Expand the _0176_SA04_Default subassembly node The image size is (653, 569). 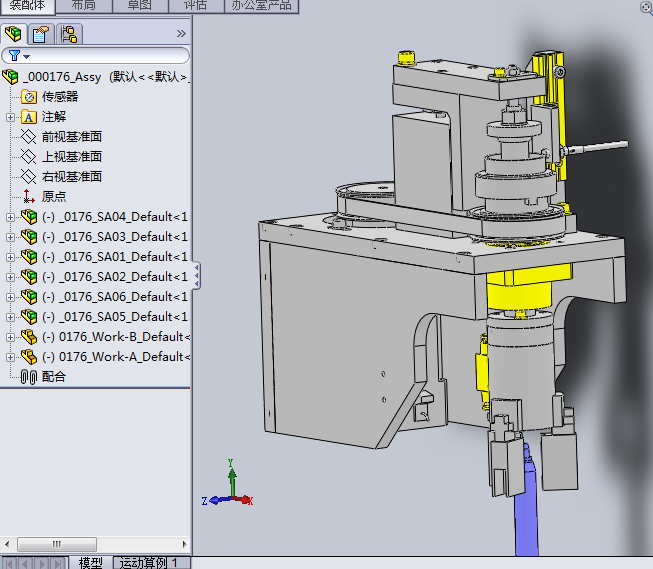(x=11, y=217)
